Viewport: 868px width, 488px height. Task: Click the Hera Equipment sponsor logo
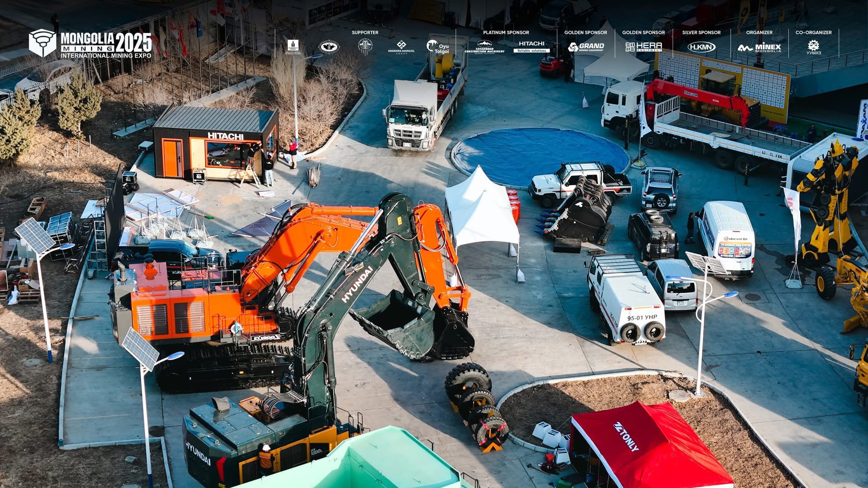tap(643, 47)
